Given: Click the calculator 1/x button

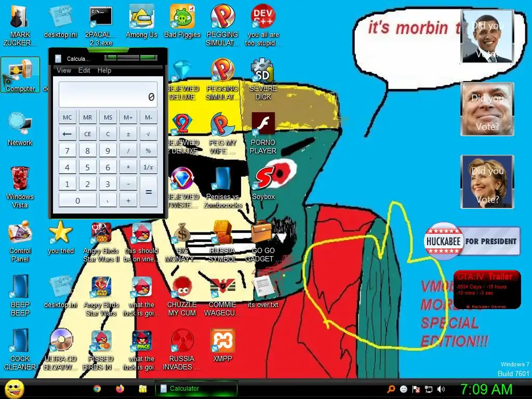Looking at the screenshot, I should [149, 167].
